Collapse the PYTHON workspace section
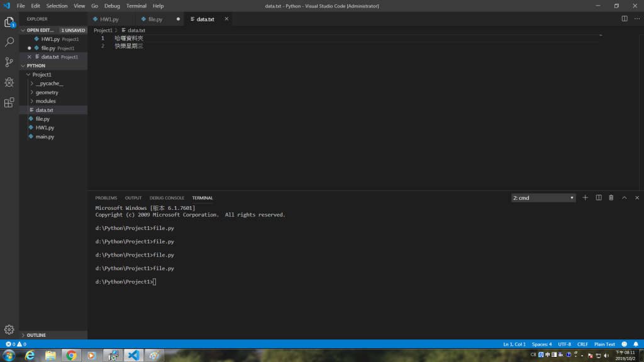 click(23, 65)
